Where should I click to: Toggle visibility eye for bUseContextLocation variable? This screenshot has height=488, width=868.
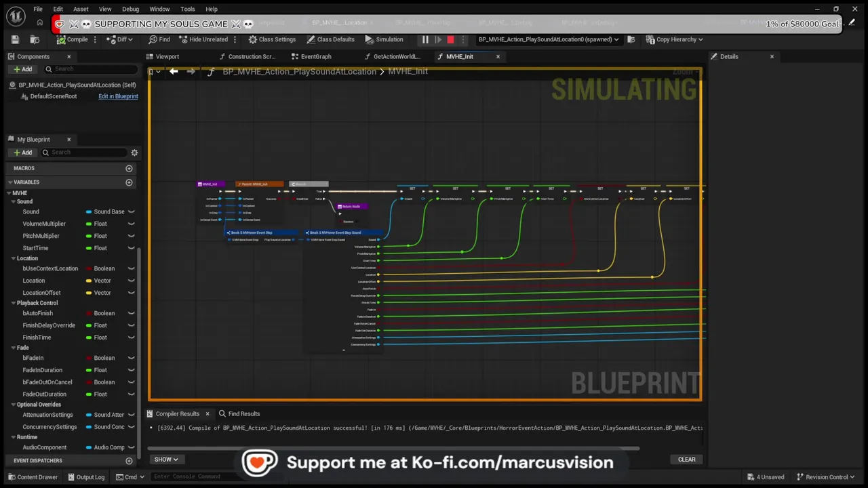(x=131, y=268)
